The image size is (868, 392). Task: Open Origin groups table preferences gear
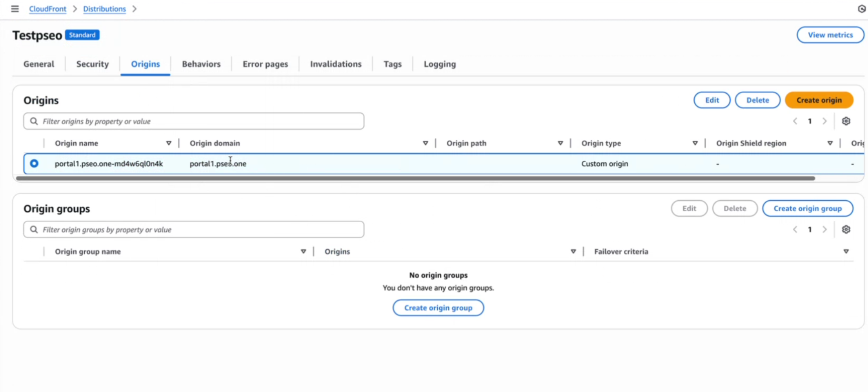(x=846, y=229)
